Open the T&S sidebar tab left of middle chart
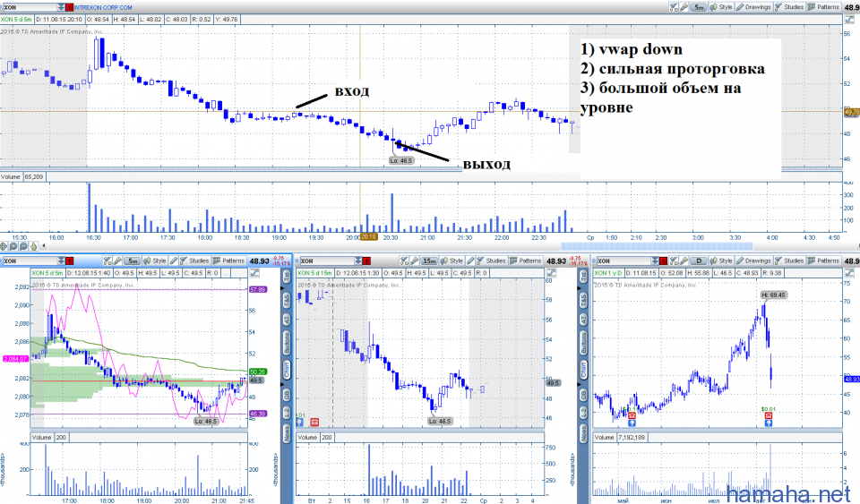 (x=287, y=301)
